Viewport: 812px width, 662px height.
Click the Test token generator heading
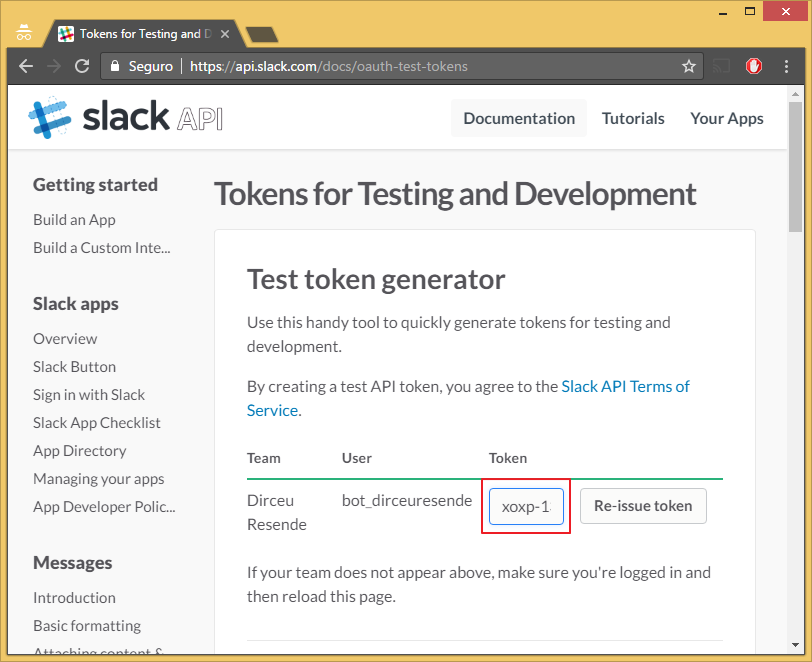pos(376,280)
